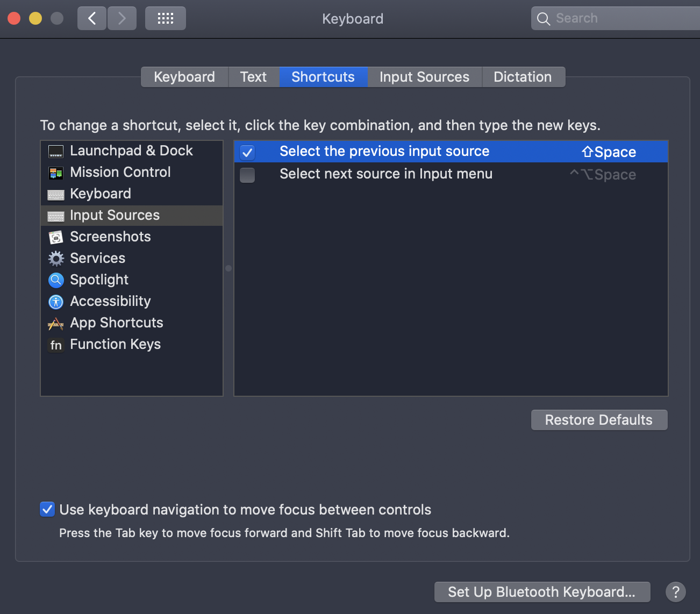
Task: Select the Mission Control icon
Action: click(x=56, y=173)
